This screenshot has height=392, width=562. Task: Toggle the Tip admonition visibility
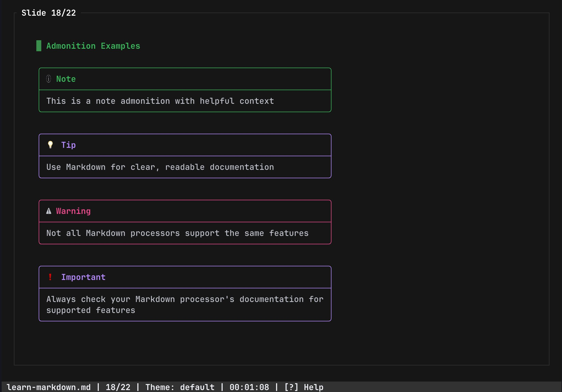click(68, 145)
